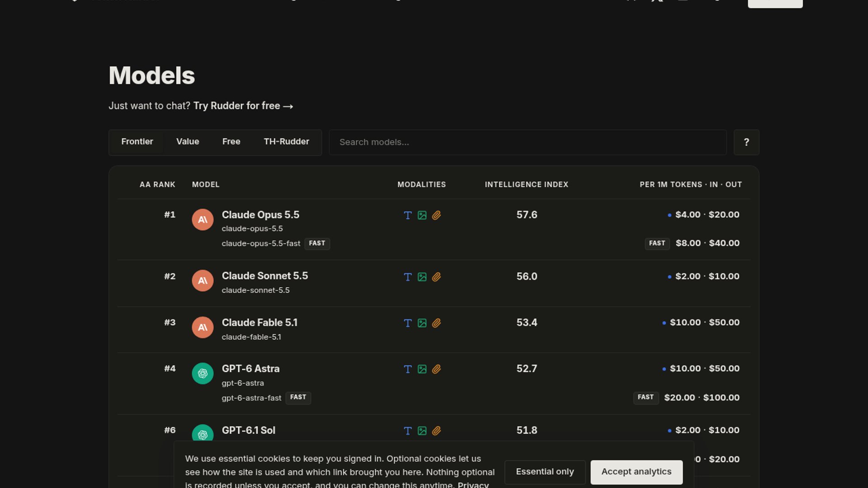
Task: Click the text modality icon for Claude Opus 5.5
Action: [x=408, y=216]
